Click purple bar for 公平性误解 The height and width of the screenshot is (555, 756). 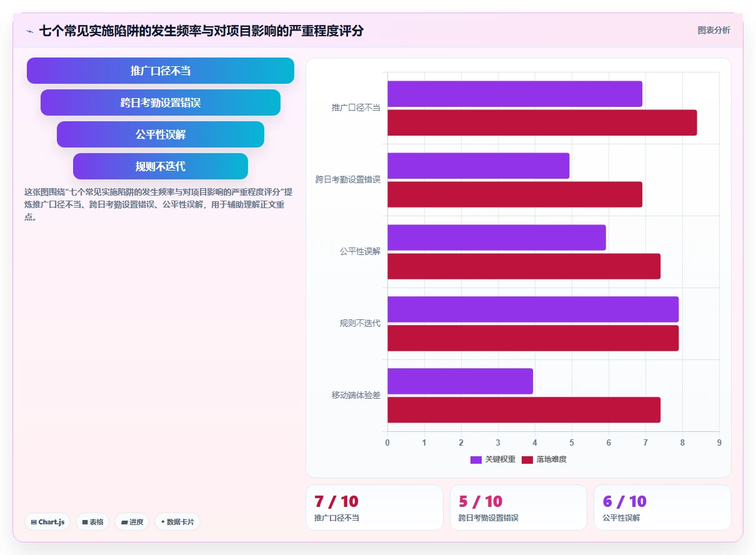click(497, 237)
